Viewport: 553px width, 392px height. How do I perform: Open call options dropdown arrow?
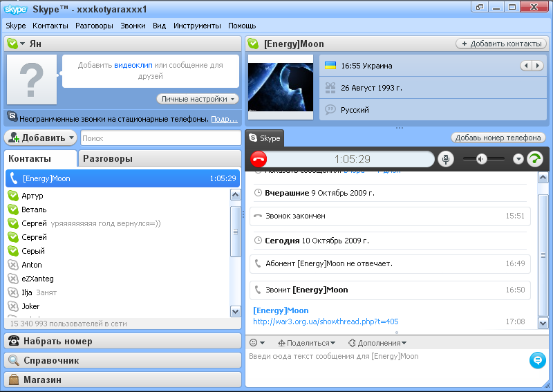518,159
